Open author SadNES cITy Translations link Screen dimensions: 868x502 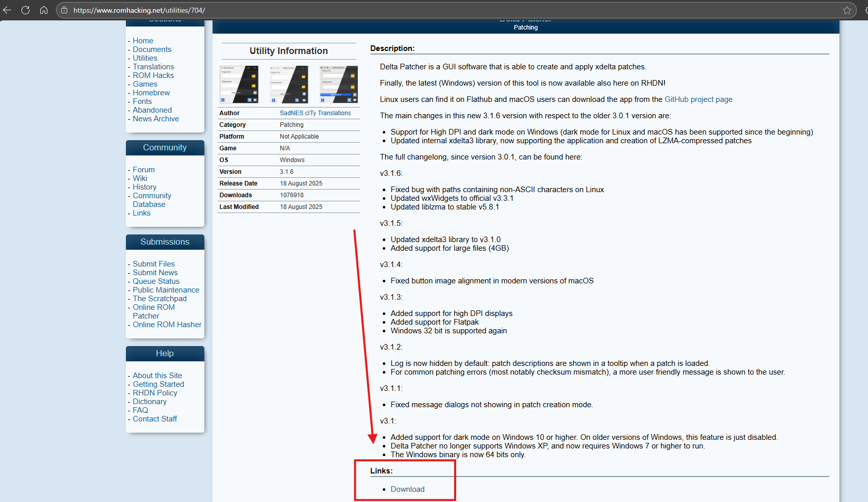tap(315, 113)
